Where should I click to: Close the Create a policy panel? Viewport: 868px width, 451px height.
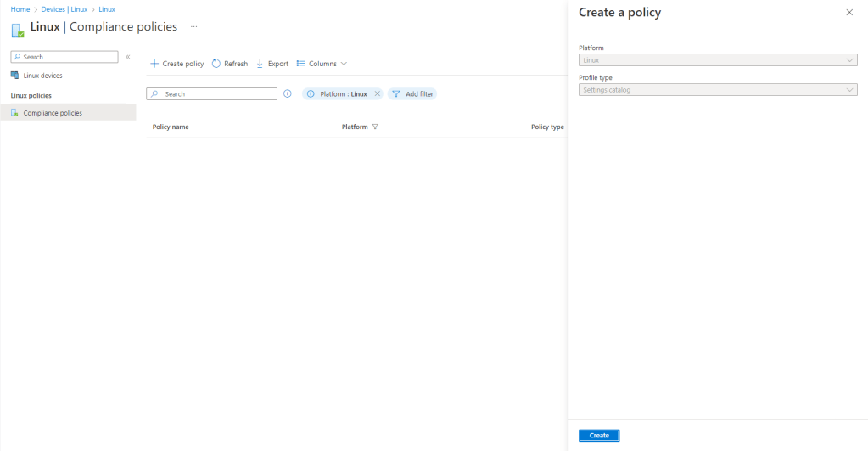pyautogui.click(x=849, y=13)
